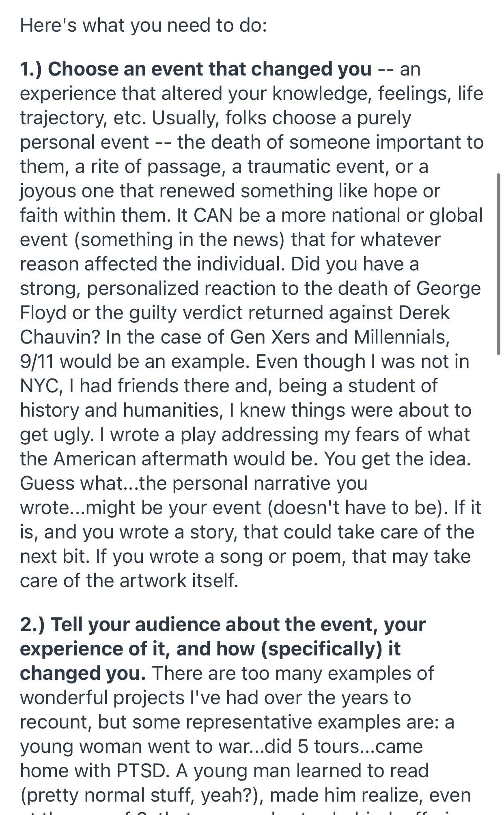Click the word 'CAN' in capital letters
Viewport: 504px width, 815px height.
coord(213,215)
